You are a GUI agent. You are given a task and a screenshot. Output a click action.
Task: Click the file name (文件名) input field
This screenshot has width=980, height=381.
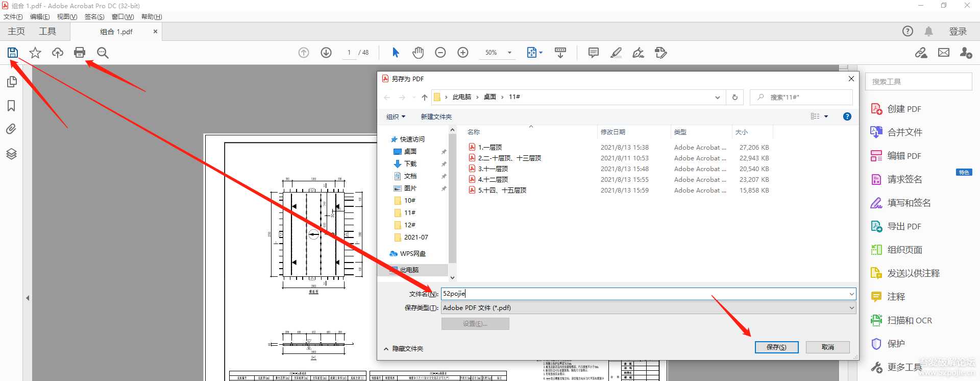point(643,294)
